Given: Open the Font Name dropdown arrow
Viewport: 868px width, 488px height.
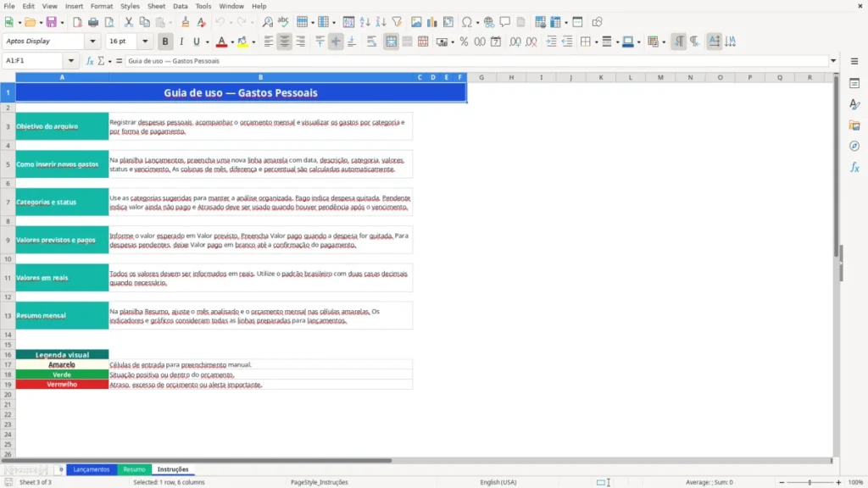Looking at the screenshot, I should pos(92,42).
